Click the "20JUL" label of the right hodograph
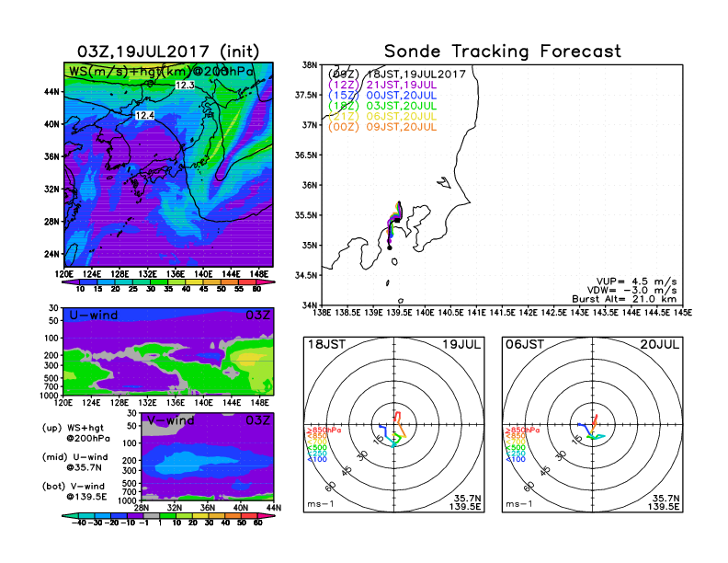This screenshot has height=563, width=728. coord(660,344)
